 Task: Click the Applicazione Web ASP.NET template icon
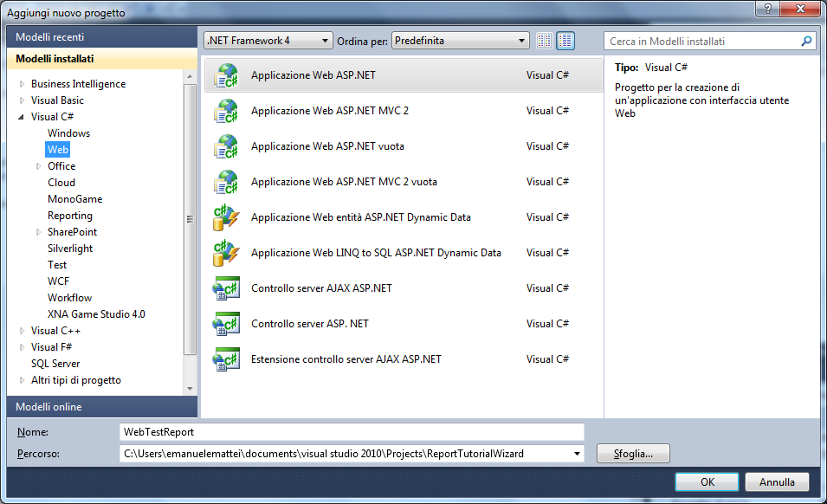pyautogui.click(x=226, y=75)
